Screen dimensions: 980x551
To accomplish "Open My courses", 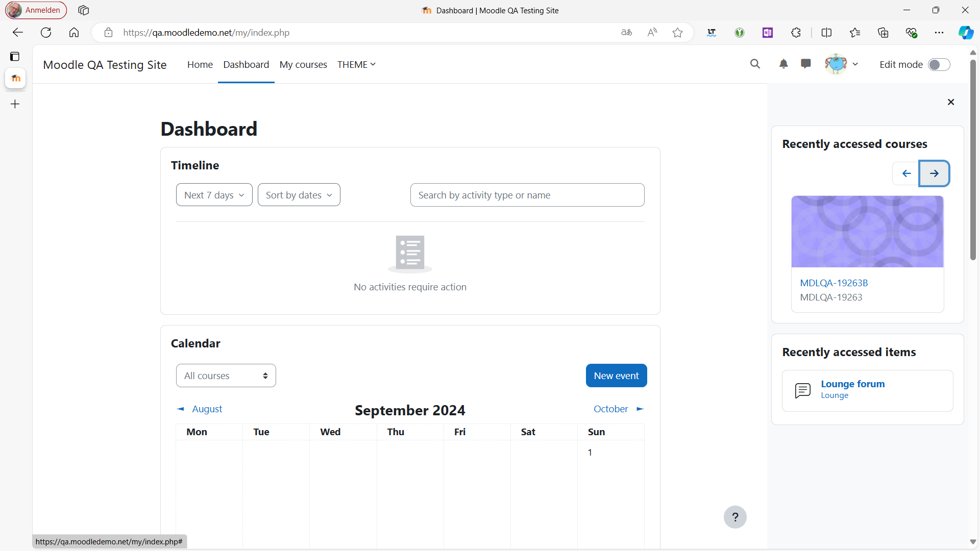I will [x=303, y=64].
